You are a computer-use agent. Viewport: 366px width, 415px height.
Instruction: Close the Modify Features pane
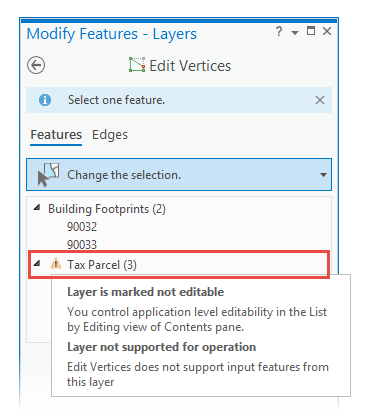pyautogui.click(x=327, y=31)
